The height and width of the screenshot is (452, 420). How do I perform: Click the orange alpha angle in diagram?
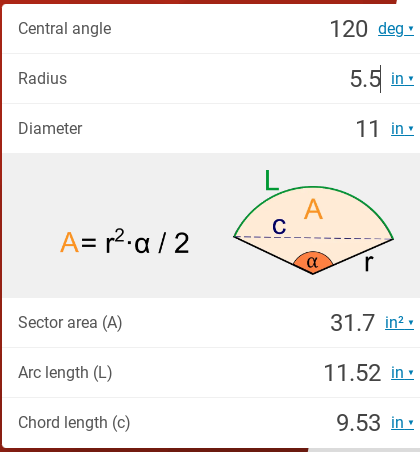(313, 262)
